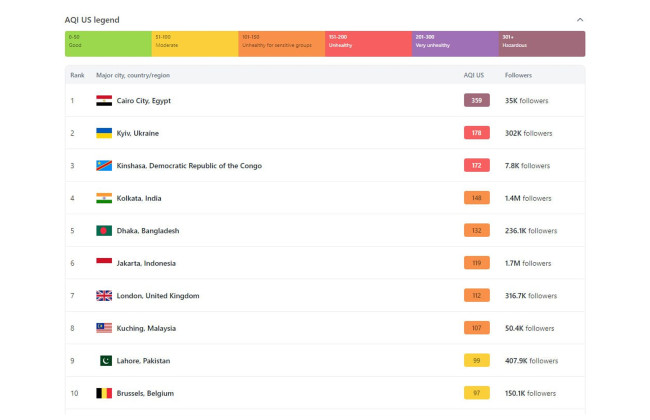Click the Hazardous 301+ legend block
650x420 pixels.
coord(541,43)
